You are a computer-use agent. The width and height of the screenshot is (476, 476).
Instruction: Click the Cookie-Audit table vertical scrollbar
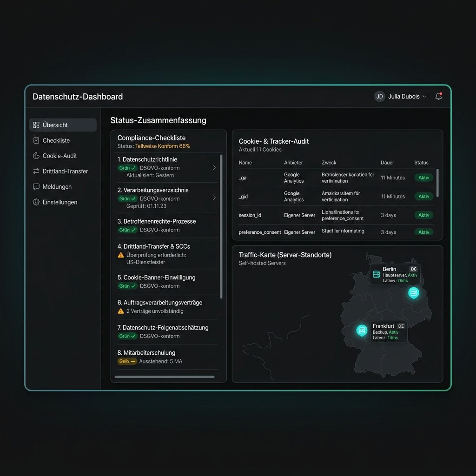437,183
